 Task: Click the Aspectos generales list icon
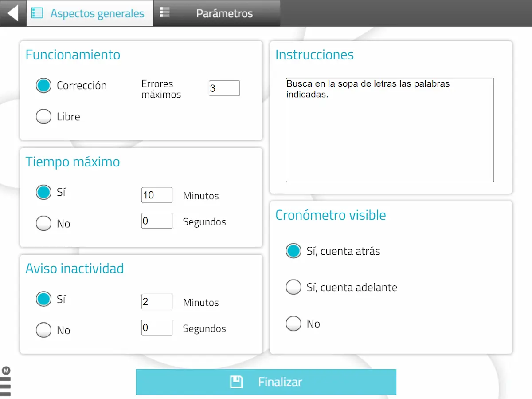pos(37,13)
